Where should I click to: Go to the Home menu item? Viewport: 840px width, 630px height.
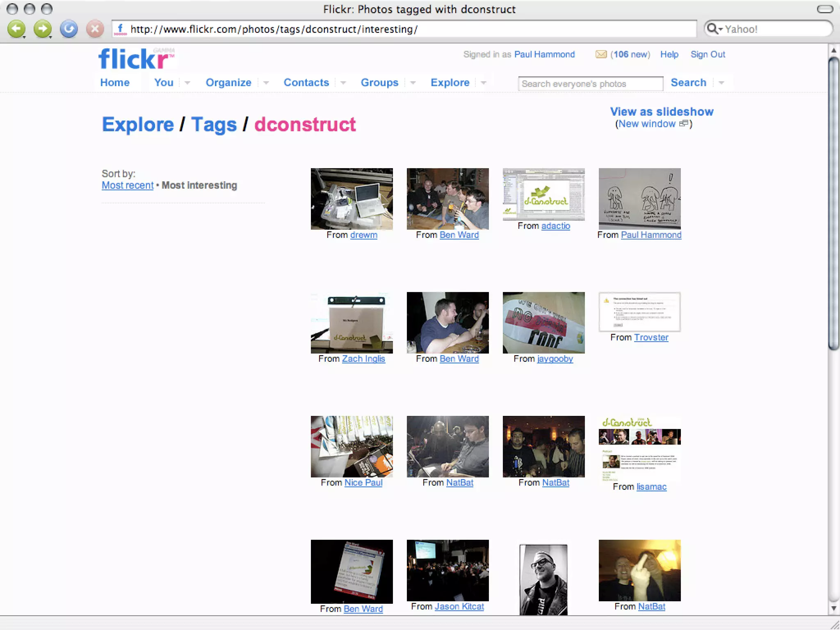pos(115,82)
